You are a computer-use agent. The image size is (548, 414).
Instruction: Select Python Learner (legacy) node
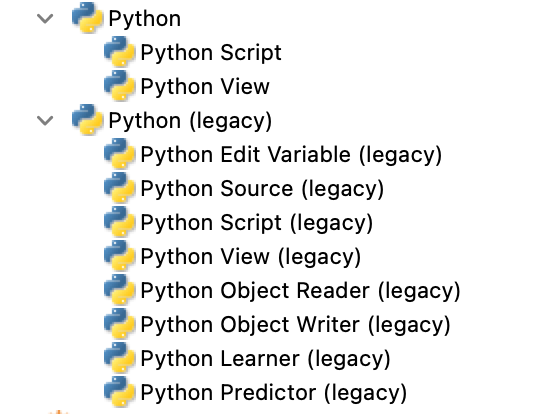tap(265, 359)
